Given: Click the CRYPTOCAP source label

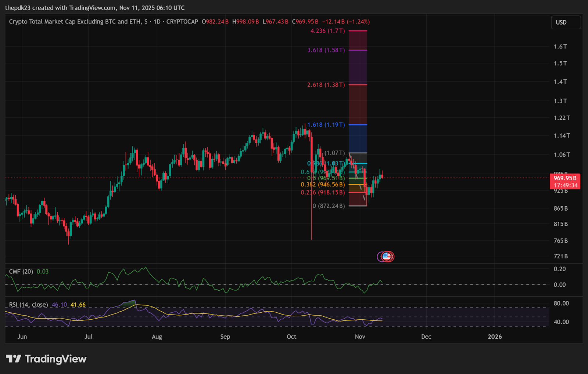Looking at the screenshot, I should pyautogui.click(x=182, y=22).
